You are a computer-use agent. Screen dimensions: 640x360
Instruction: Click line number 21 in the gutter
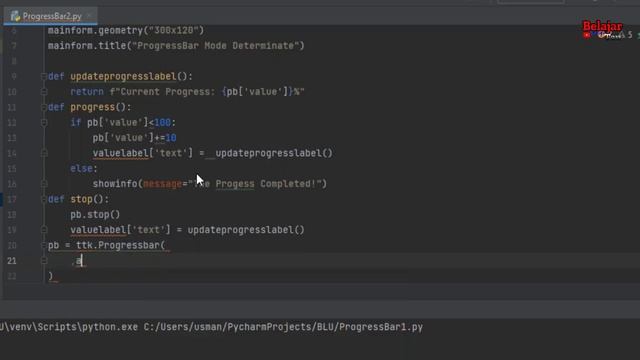tap(12, 260)
